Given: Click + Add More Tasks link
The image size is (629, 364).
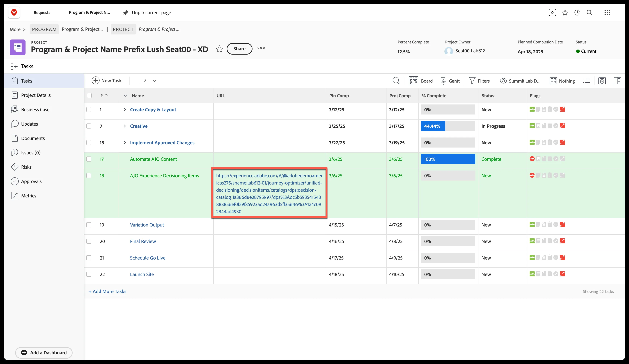Looking at the screenshot, I should [x=108, y=291].
